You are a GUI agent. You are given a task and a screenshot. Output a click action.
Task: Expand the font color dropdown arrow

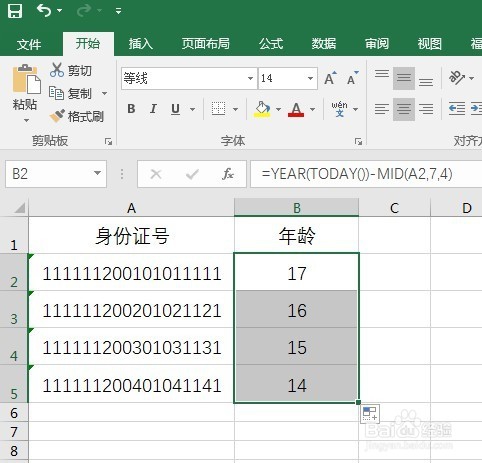pos(312,109)
